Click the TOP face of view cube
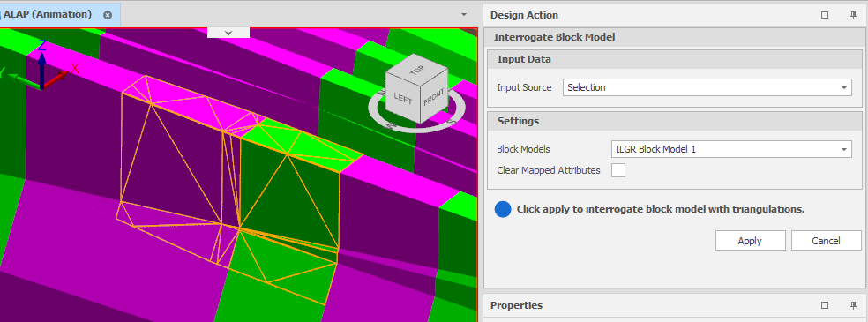This screenshot has width=868, height=322. 416,71
